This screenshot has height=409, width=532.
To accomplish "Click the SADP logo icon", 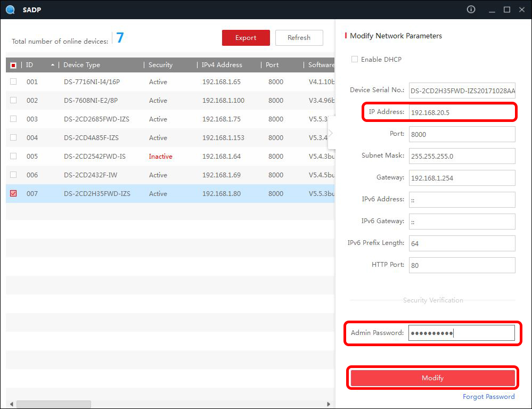I will pyautogui.click(x=10, y=10).
